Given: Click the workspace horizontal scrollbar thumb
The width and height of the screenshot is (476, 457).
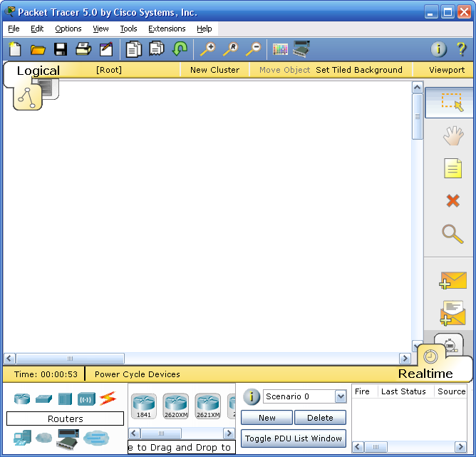Looking at the screenshot, I should coord(70,359).
